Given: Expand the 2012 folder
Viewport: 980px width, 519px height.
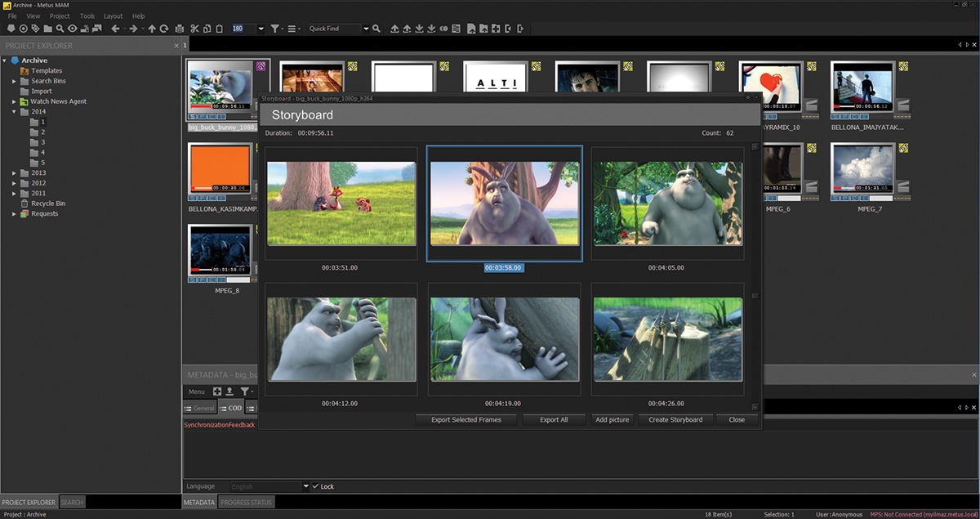Looking at the screenshot, I should (x=15, y=183).
